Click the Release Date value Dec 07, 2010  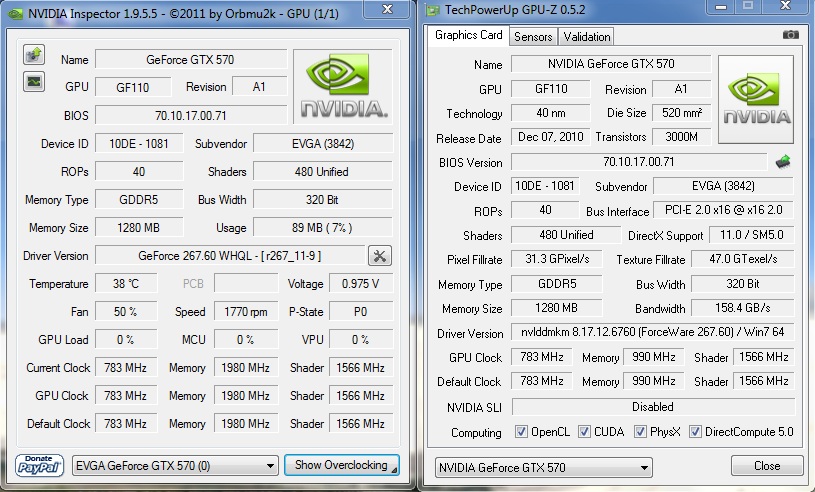551,137
